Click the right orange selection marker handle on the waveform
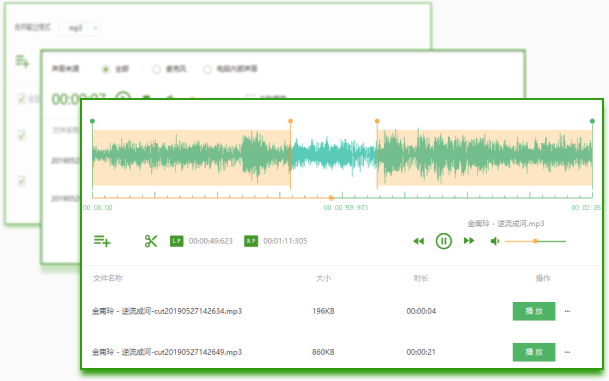The width and height of the screenshot is (609, 381). pyautogui.click(x=377, y=121)
